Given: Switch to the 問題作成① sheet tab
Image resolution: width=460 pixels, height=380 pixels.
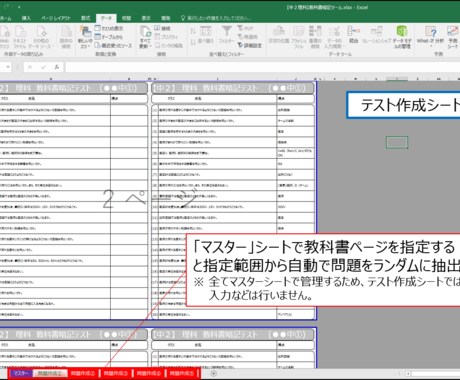Looking at the screenshot, I should [50, 373].
